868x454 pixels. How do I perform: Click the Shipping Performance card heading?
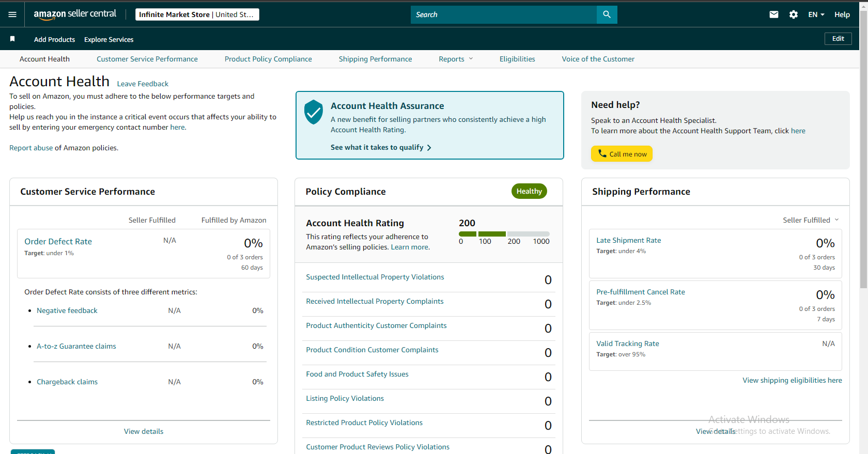click(641, 192)
